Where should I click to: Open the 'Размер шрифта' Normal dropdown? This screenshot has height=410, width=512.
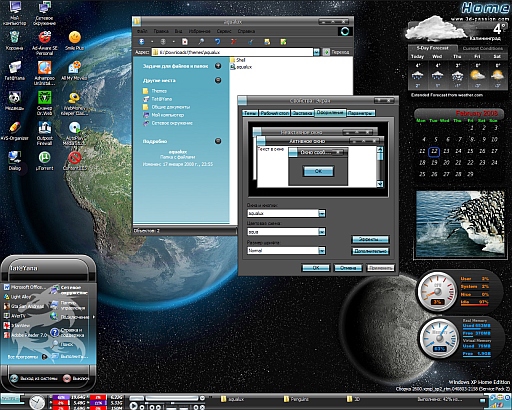pos(322,251)
